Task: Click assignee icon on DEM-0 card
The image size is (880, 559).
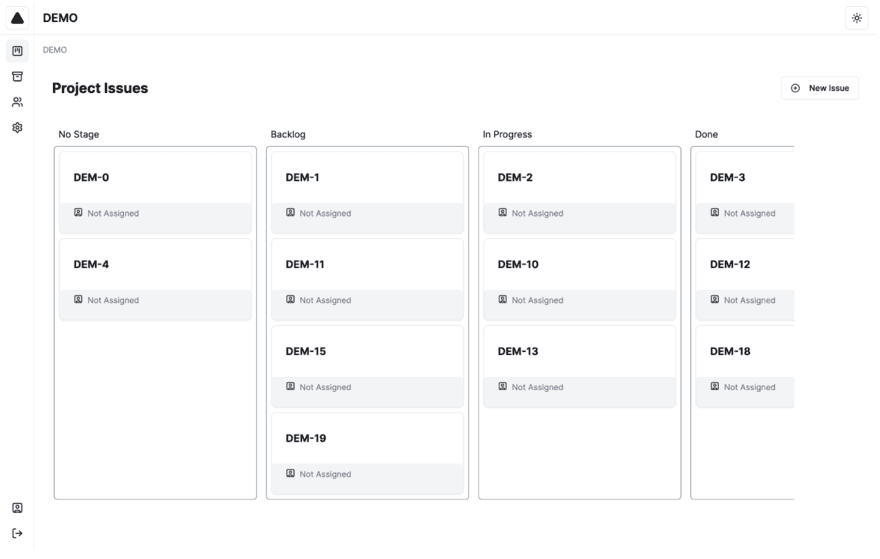Action: coord(78,212)
